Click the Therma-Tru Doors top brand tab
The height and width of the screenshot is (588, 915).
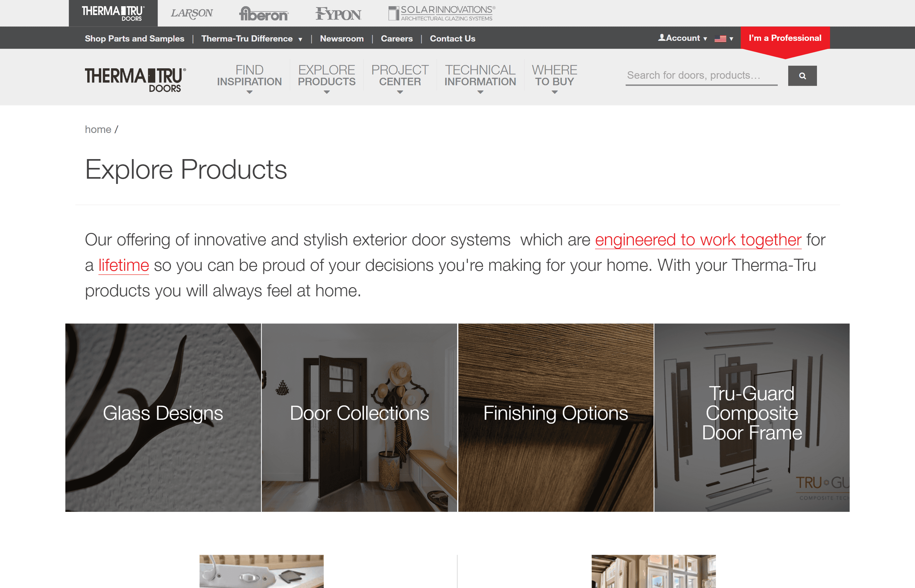click(113, 13)
